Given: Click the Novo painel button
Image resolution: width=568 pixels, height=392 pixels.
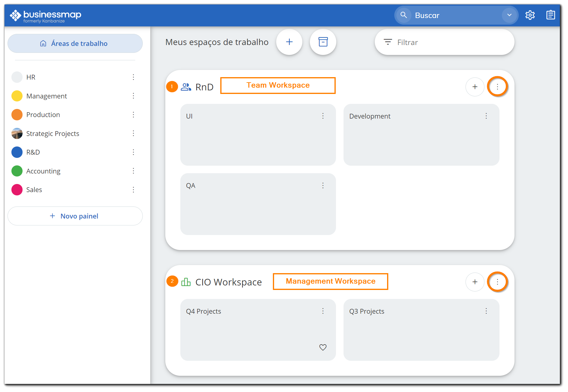Looking at the screenshot, I should click(75, 216).
